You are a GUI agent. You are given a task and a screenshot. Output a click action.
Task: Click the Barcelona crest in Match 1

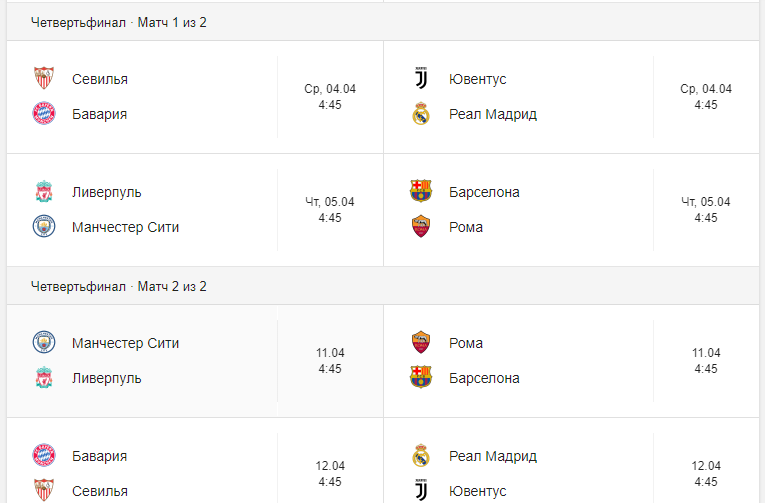click(420, 192)
